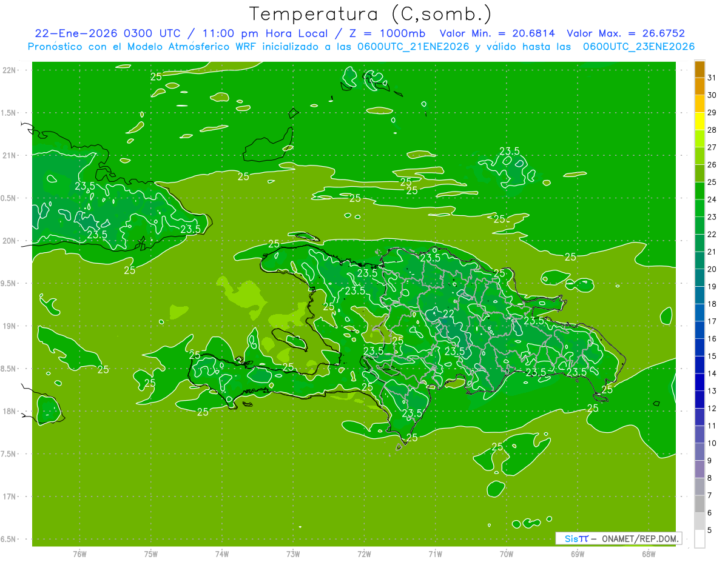Image resolution: width=728 pixels, height=562 pixels.
Task: Click the legend swatch between 30 and 31
Action: click(699, 87)
